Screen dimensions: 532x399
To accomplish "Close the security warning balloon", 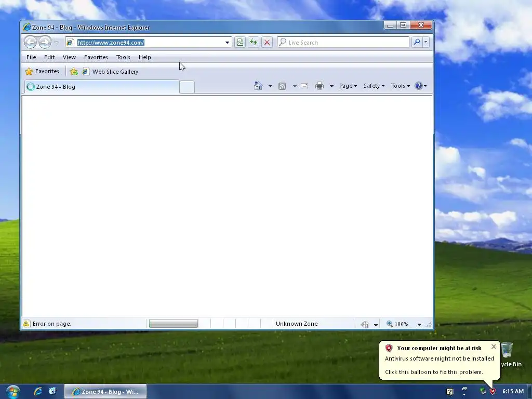I will [x=494, y=347].
